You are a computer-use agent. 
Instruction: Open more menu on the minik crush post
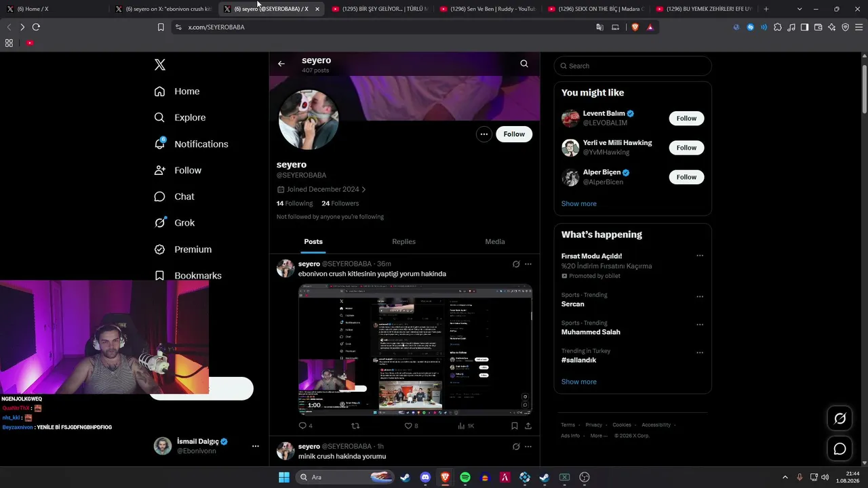(x=528, y=447)
